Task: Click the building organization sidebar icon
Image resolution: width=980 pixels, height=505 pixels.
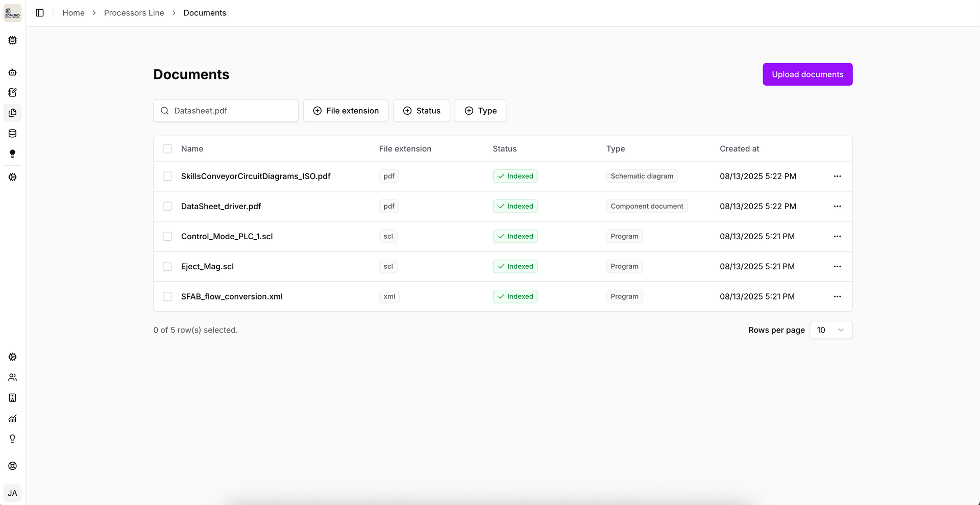Action: click(x=13, y=398)
